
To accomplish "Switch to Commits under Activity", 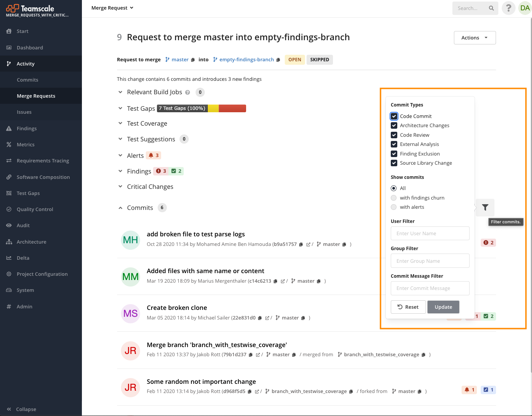I will click(27, 80).
